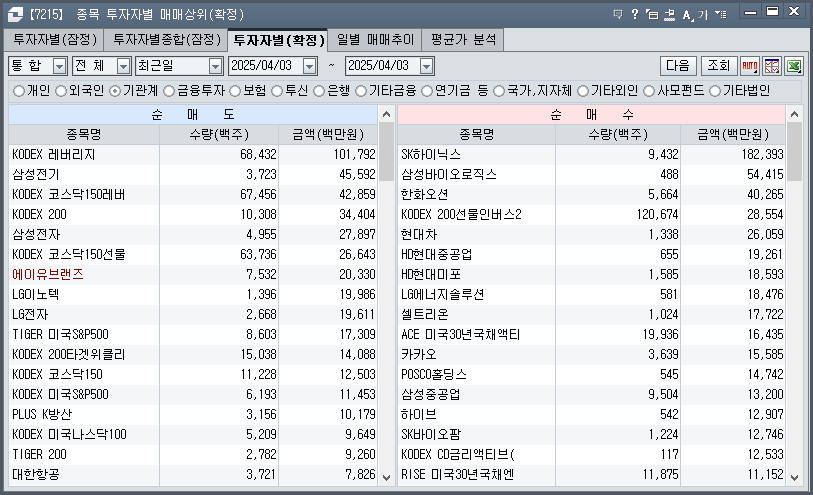Select the 대한항공 row
This screenshot has height=495, width=813.
click(x=193, y=475)
